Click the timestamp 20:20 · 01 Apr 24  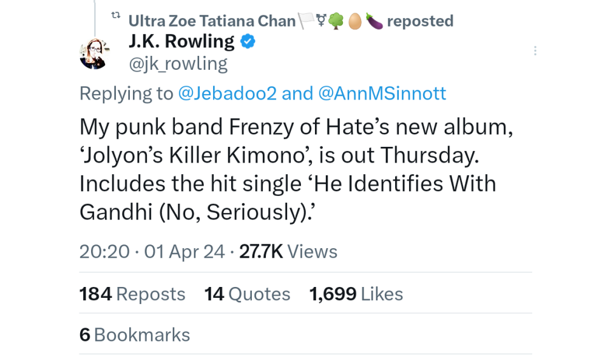click(154, 251)
